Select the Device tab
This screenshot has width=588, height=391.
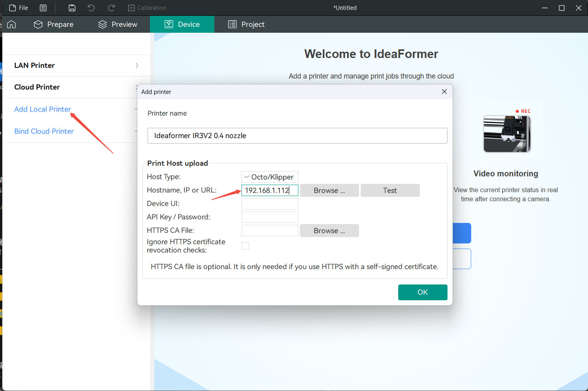182,24
